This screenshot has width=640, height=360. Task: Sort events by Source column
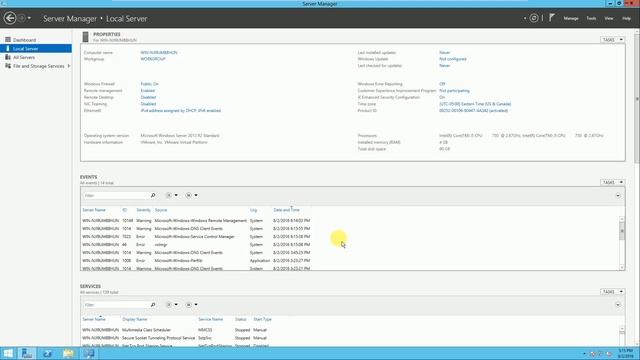tap(161, 210)
